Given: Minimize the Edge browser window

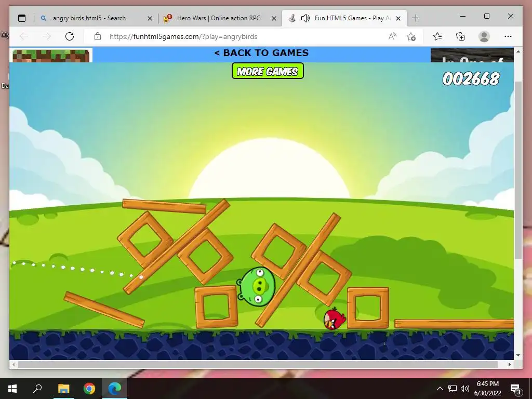Looking at the screenshot, I should click(x=463, y=16).
